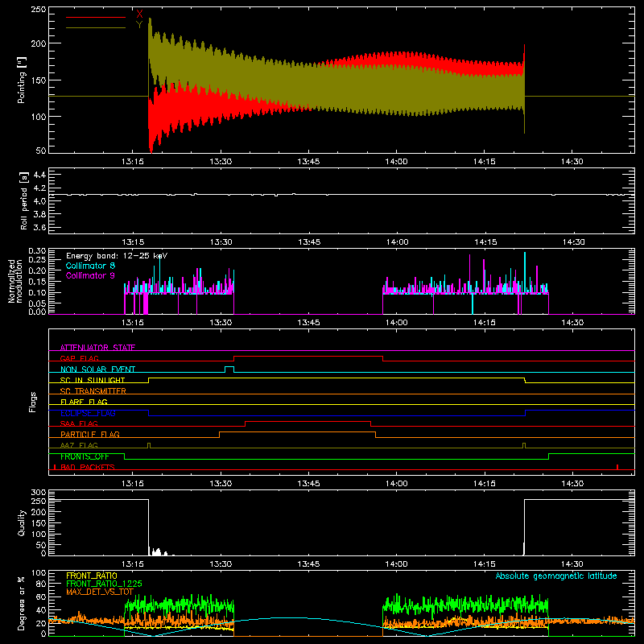The height and width of the screenshot is (644, 644).
Task: Click the 13:30 tick label under the modulation plot
Action: (x=221, y=323)
